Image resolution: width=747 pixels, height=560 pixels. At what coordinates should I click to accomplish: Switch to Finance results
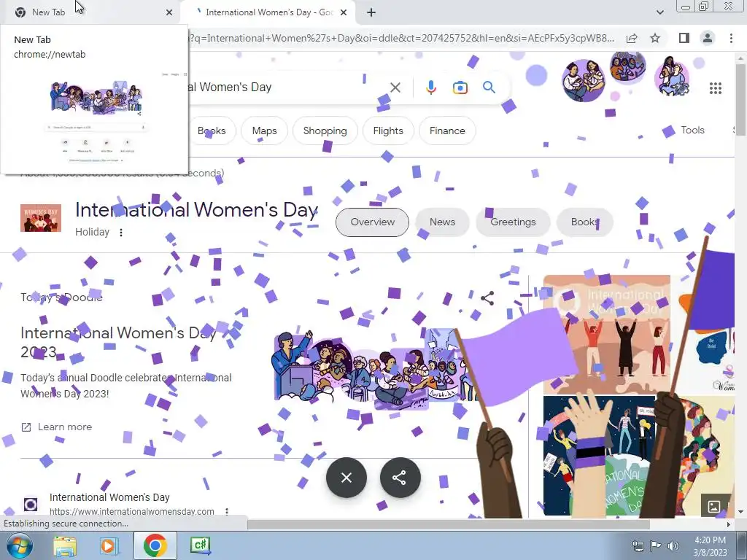click(x=447, y=131)
